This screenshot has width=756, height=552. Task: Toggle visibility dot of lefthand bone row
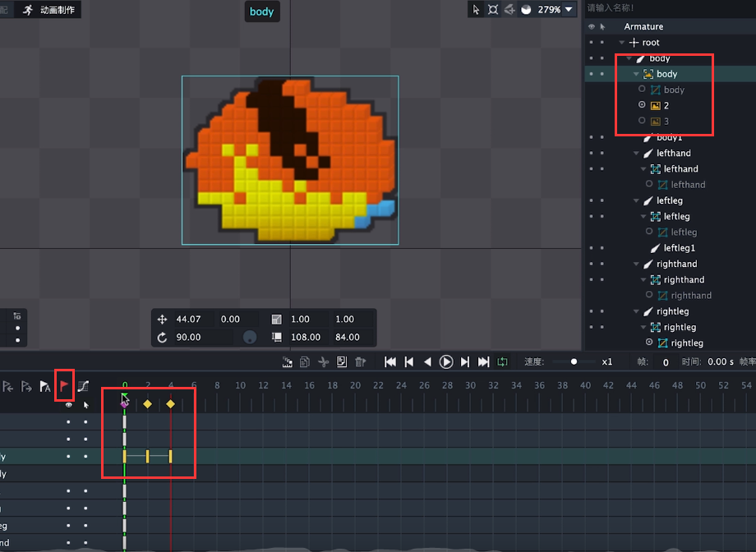click(592, 154)
